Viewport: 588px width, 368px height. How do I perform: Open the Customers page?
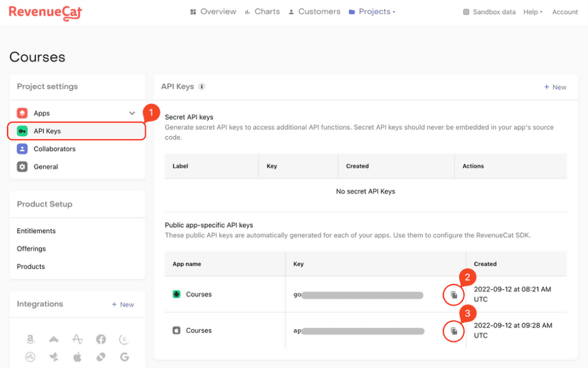point(314,12)
